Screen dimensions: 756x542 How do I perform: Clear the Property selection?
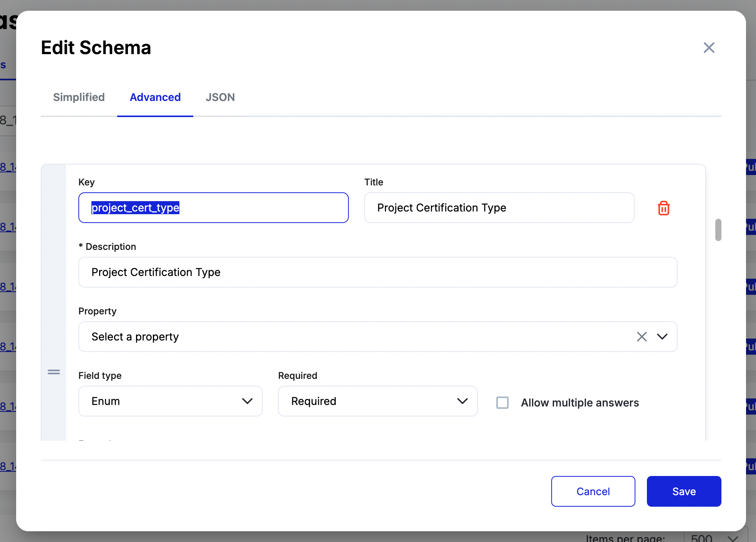tap(642, 337)
